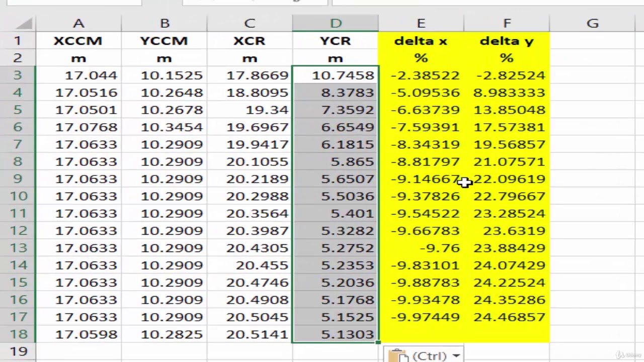Select cell containing 8.983333
This screenshot has width=644, height=362.
tap(507, 93)
